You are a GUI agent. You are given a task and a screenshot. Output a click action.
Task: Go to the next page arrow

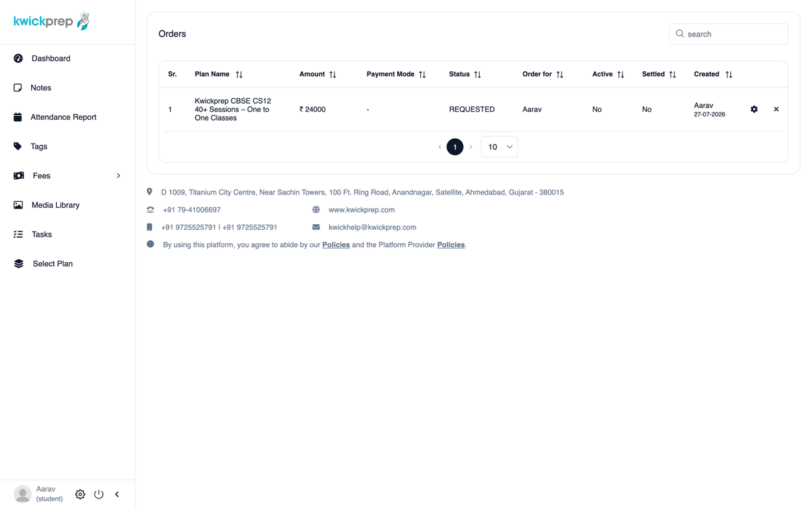click(471, 147)
